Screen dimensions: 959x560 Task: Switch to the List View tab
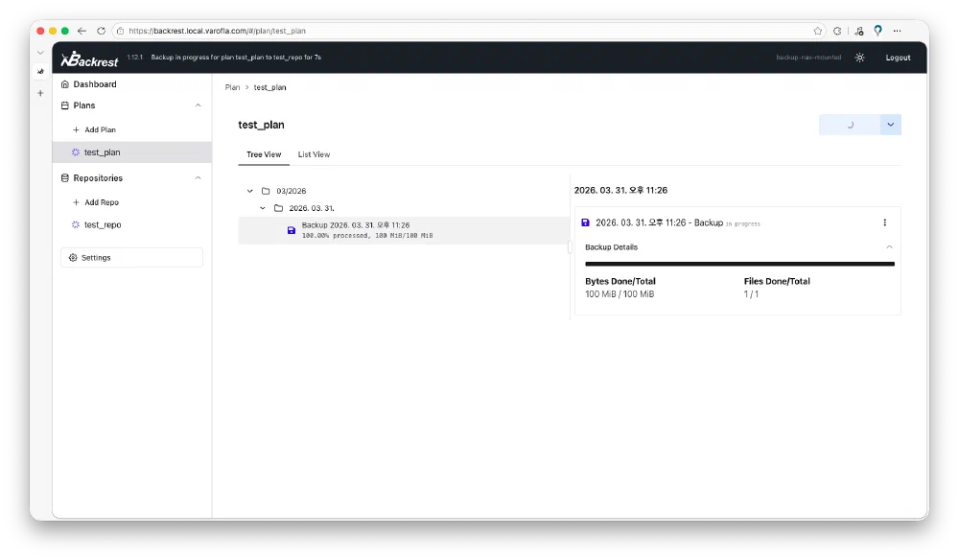(314, 154)
